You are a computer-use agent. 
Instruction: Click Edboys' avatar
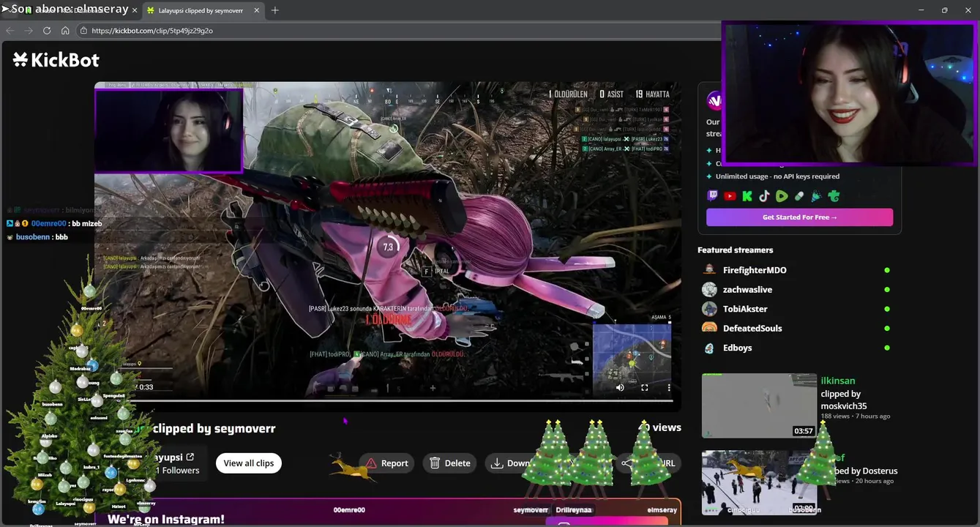(x=709, y=348)
